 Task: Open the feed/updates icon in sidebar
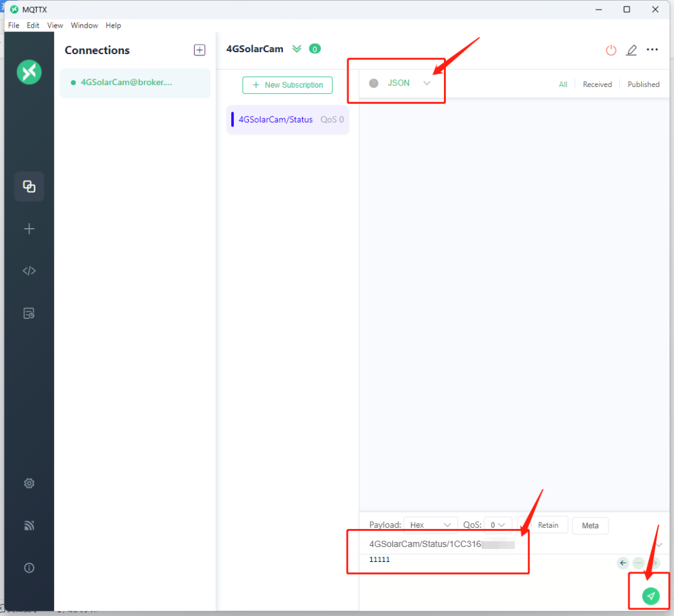pos(29,525)
